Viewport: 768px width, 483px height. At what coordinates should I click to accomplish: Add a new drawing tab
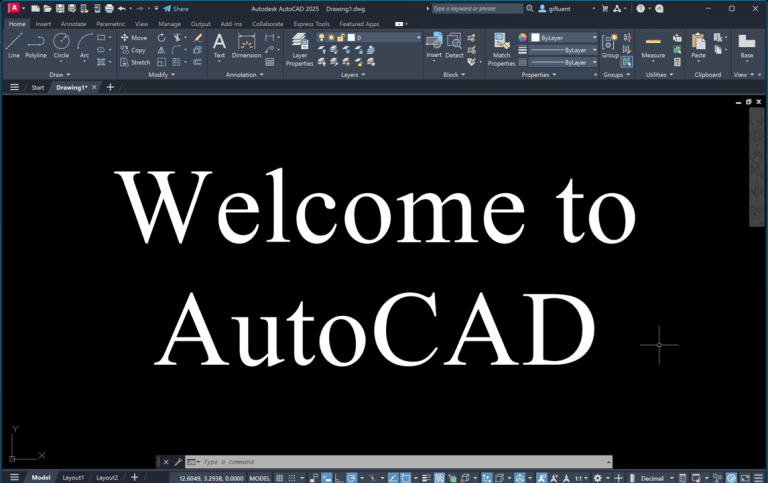pyautogui.click(x=110, y=87)
